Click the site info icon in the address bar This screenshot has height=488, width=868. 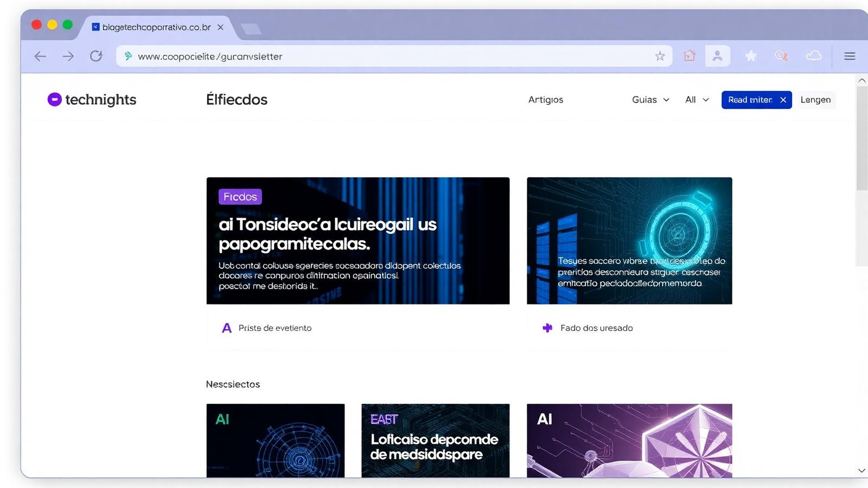click(128, 56)
